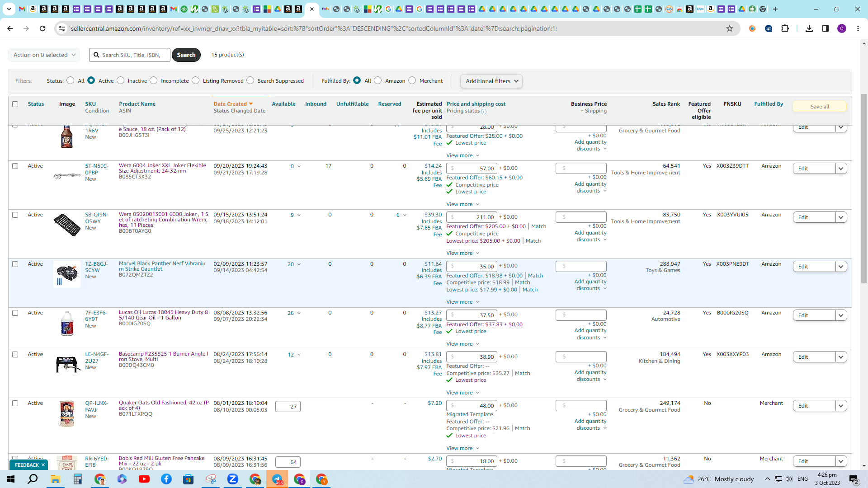
Task: Open the Wera 6004 Joker XXL product thumbnail
Action: 67,175
